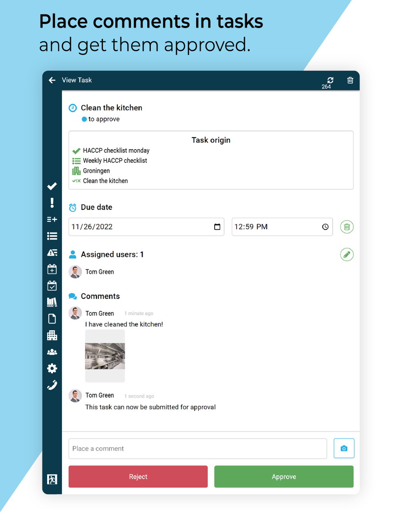The image size is (399, 532).
Task: Click the '1 minute ago' timestamp
Action: click(x=138, y=313)
